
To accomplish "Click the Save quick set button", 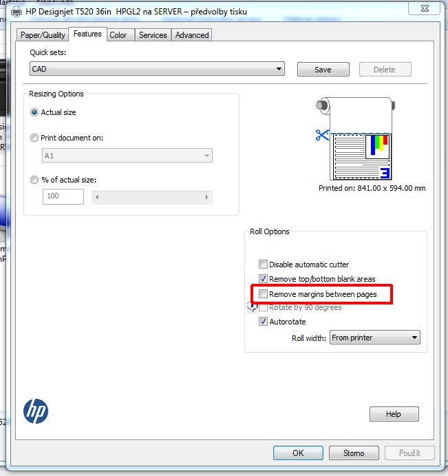I will [323, 70].
